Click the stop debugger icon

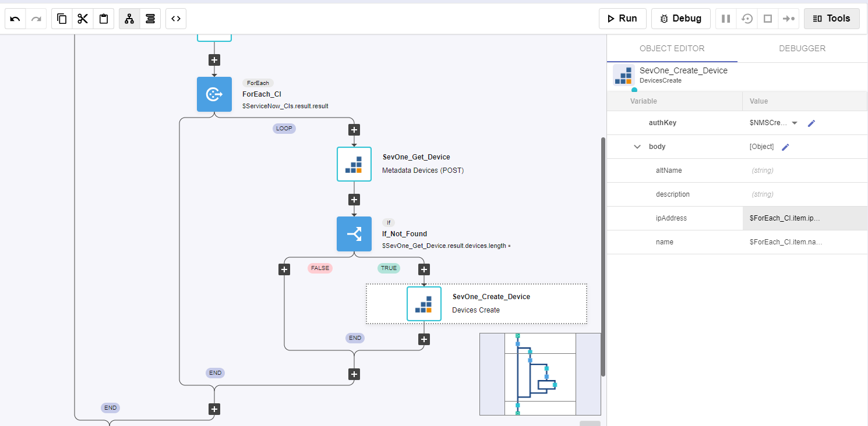coord(768,19)
